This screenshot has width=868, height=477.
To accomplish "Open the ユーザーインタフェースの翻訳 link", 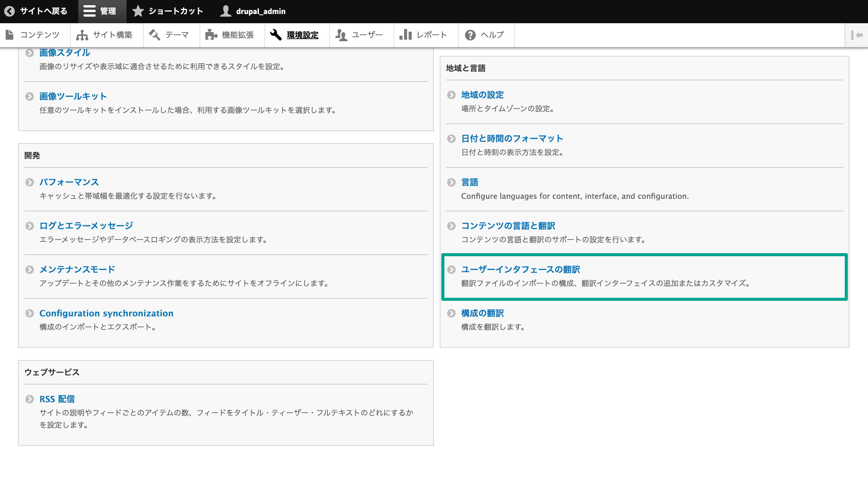I will pos(520,270).
